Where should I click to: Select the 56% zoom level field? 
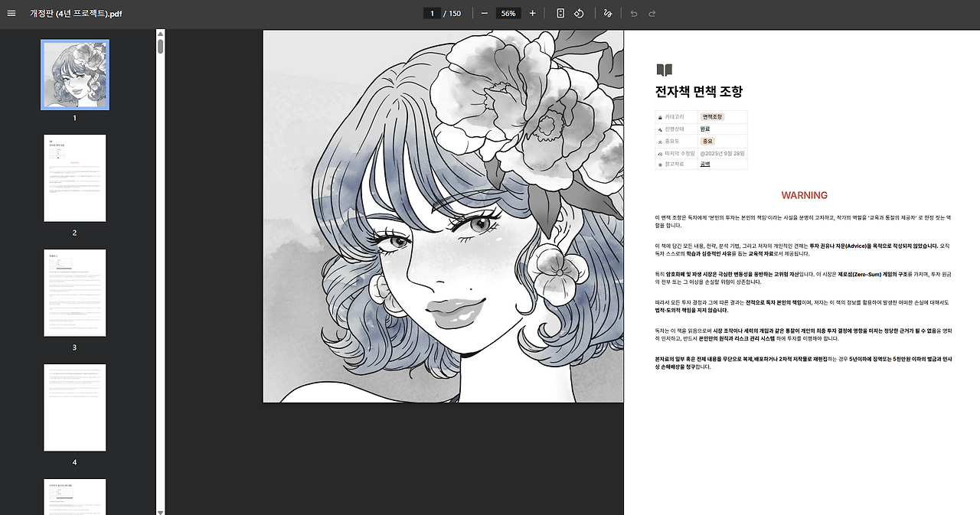point(508,13)
